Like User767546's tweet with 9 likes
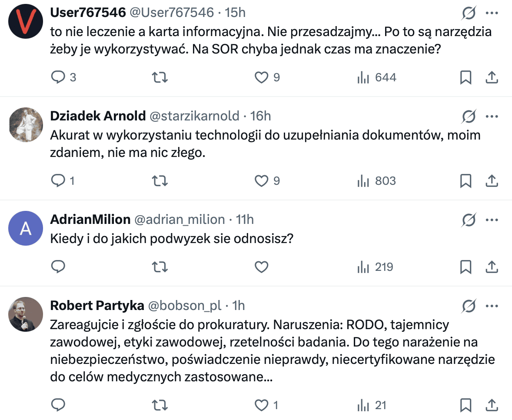 click(x=261, y=77)
